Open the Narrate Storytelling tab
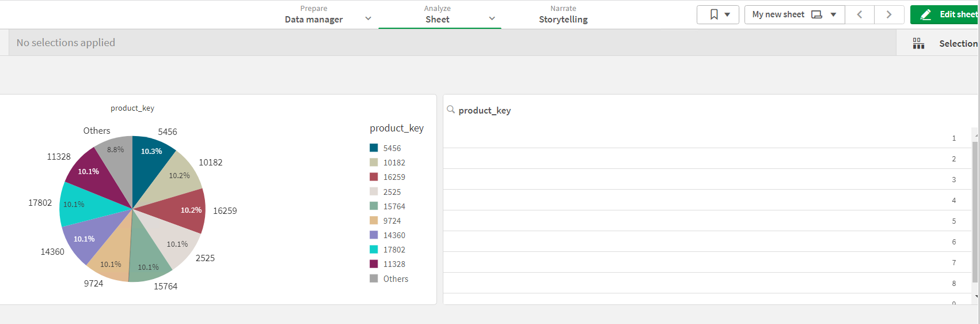Image resolution: width=980 pixels, height=324 pixels. (563, 14)
